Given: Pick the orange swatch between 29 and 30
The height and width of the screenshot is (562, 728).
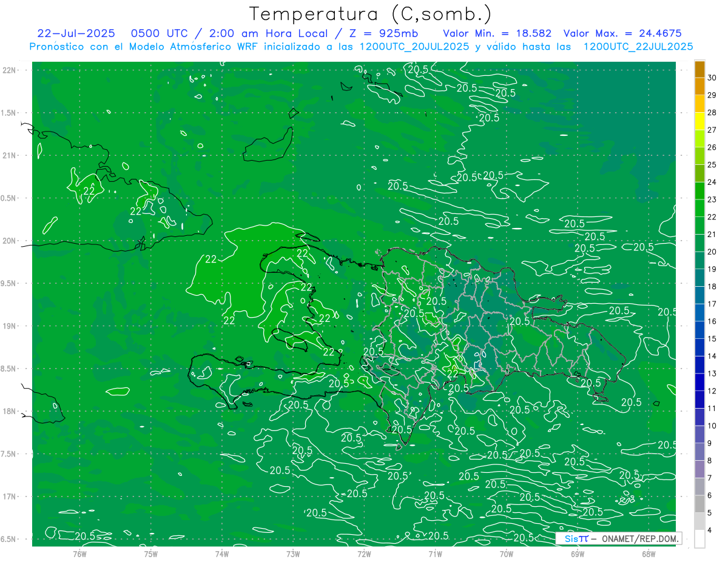Looking at the screenshot, I should point(699,87).
